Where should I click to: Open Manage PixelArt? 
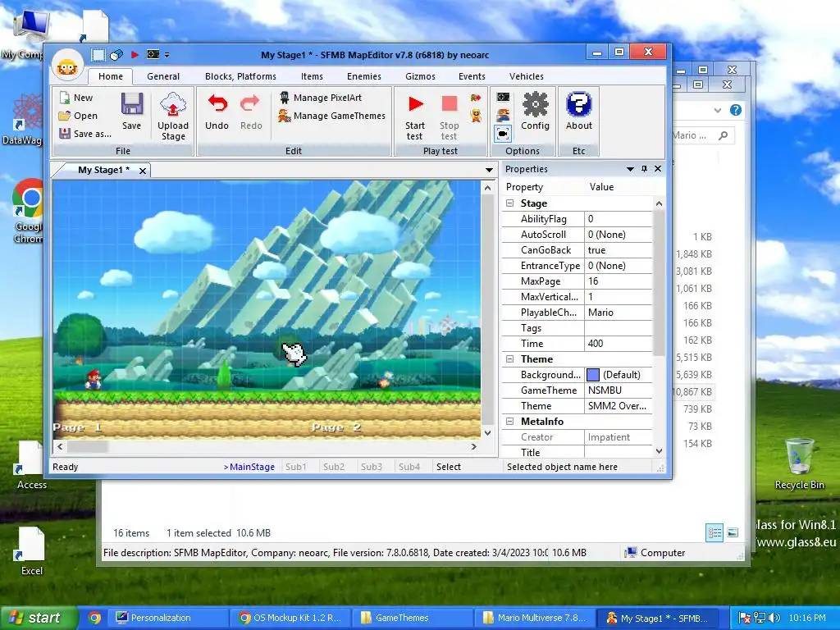(x=321, y=98)
